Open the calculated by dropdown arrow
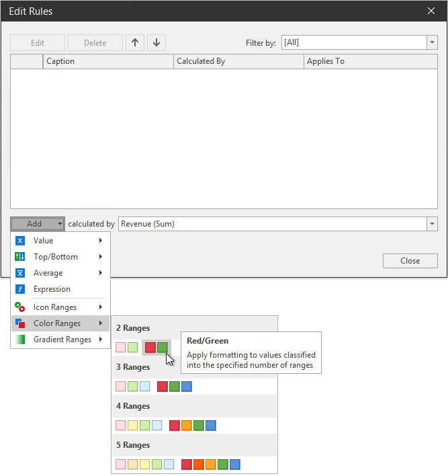Screen dimensions: 448x476 click(433, 224)
